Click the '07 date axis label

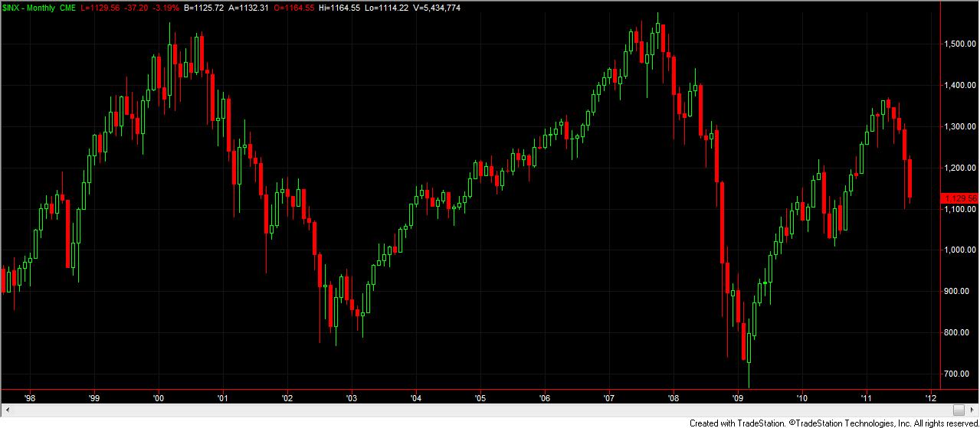pyautogui.click(x=609, y=398)
